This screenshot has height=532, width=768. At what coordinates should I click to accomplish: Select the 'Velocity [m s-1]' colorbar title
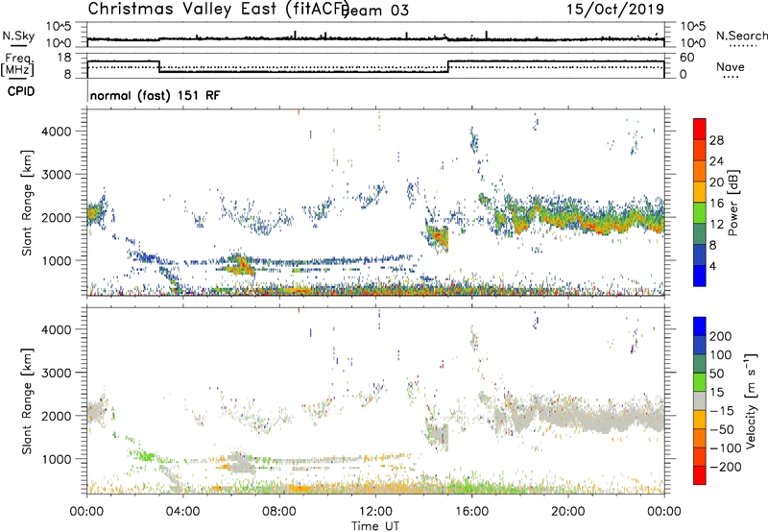pos(751,400)
